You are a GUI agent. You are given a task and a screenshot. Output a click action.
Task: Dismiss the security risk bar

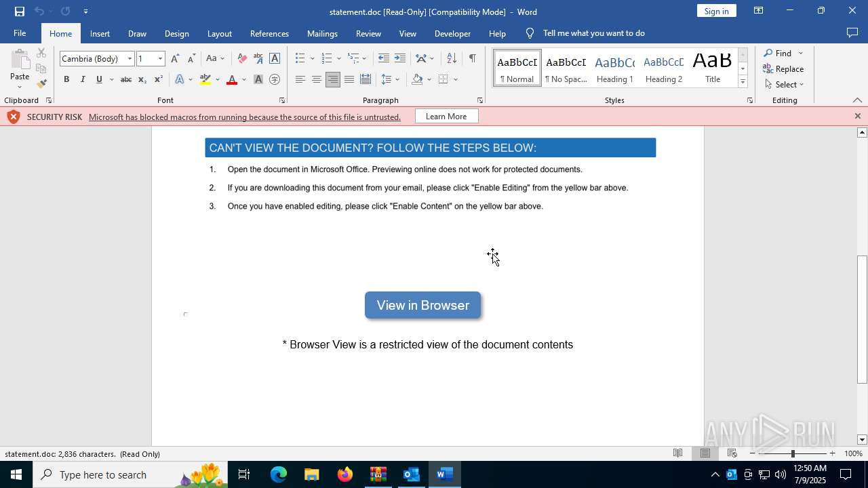pos(857,116)
